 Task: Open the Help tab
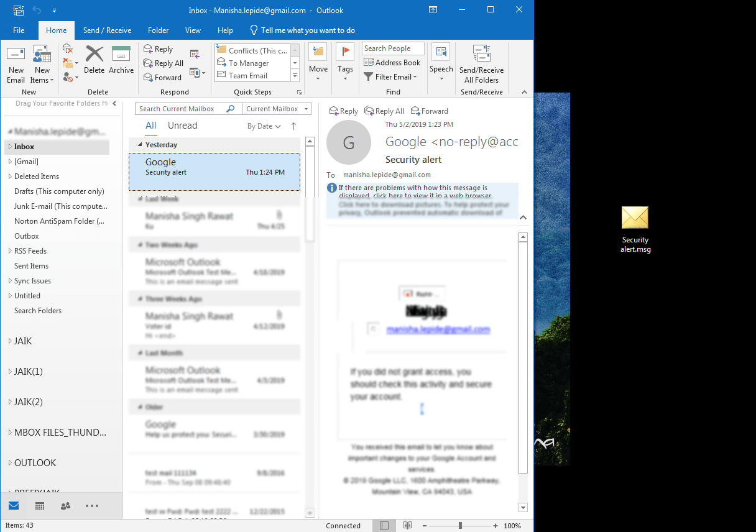tap(225, 30)
